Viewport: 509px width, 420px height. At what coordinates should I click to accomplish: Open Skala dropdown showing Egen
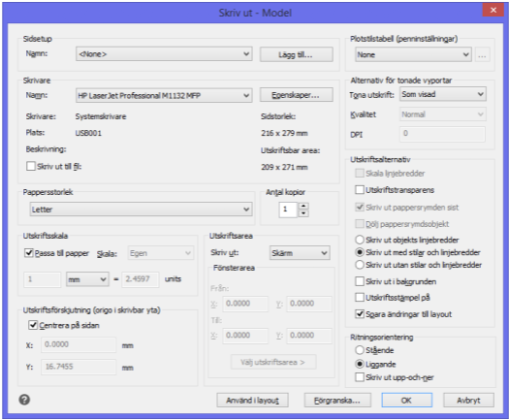161,253
